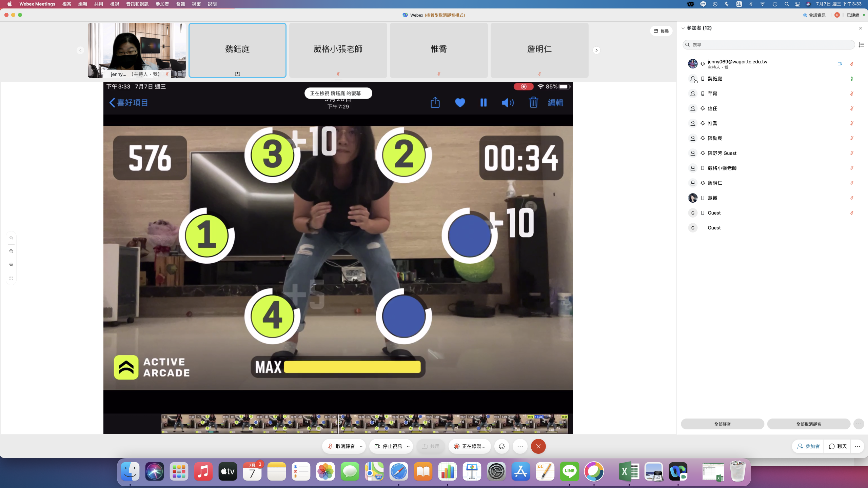Screen dimensions: 868x488
Task: Open the 音訊和視訊 menu
Action: [137, 4]
